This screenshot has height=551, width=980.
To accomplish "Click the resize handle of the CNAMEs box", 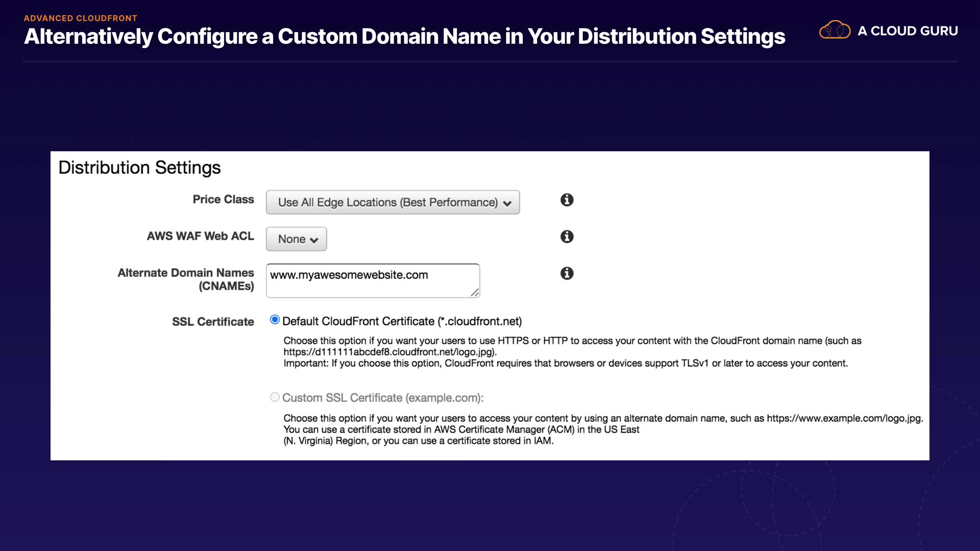I will 475,292.
